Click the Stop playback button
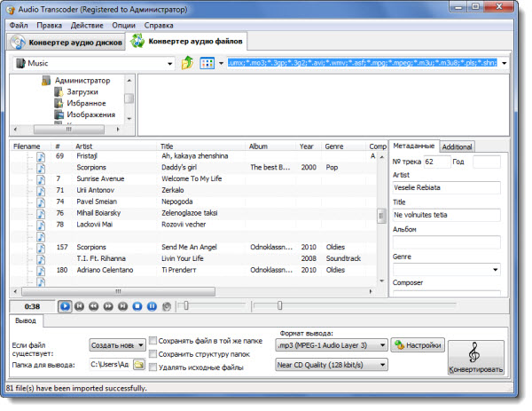 click(137, 306)
